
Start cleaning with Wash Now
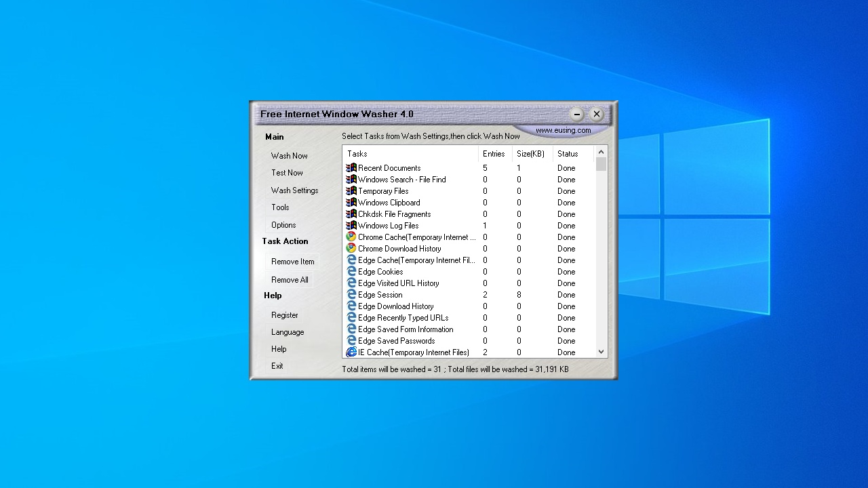[290, 156]
